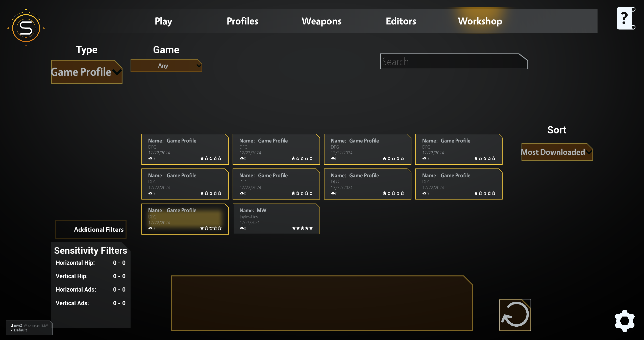This screenshot has height=340, width=644.
Task: Open the Weapons tab
Action: (321, 21)
